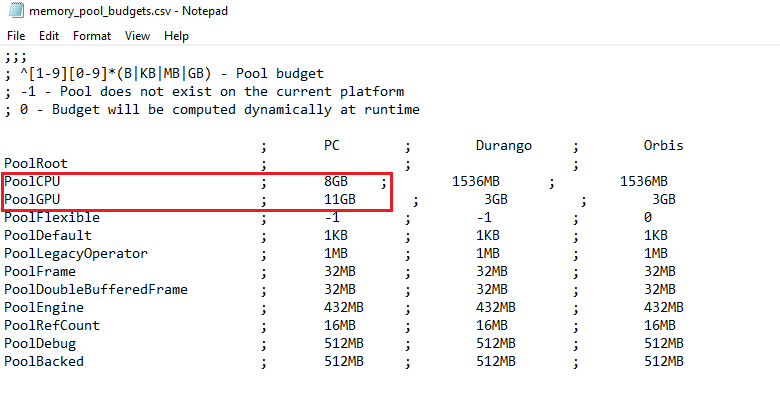Click the PoolRoot row label

tap(36, 163)
